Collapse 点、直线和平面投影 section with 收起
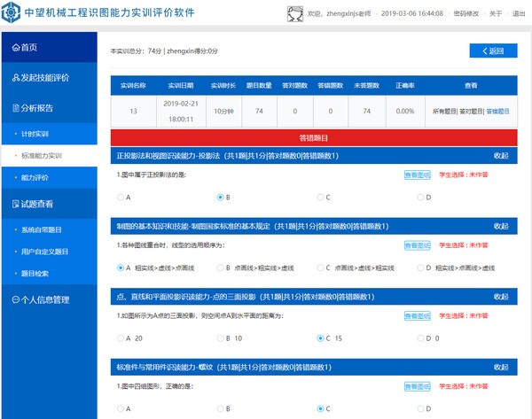The height and width of the screenshot is (419, 532). pyautogui.click(x=501, y=297)
